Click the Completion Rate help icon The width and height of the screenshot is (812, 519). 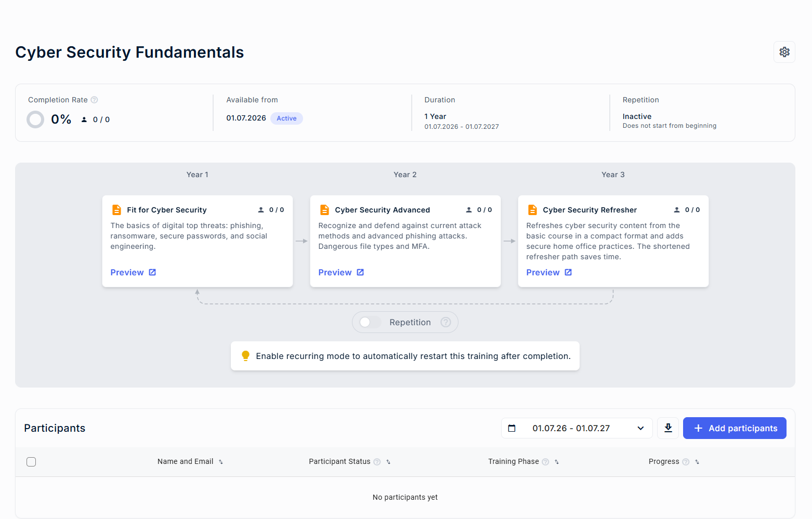tap(94, 100)
